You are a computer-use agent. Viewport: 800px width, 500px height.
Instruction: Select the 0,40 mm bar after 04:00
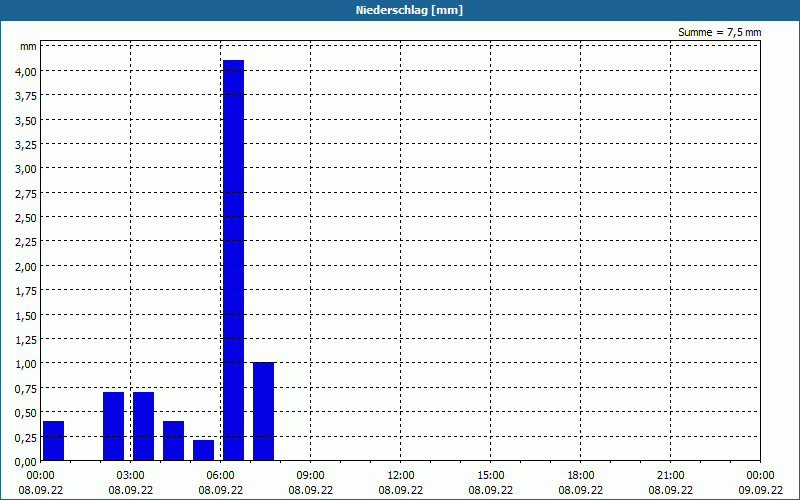[x=173, y=441]
